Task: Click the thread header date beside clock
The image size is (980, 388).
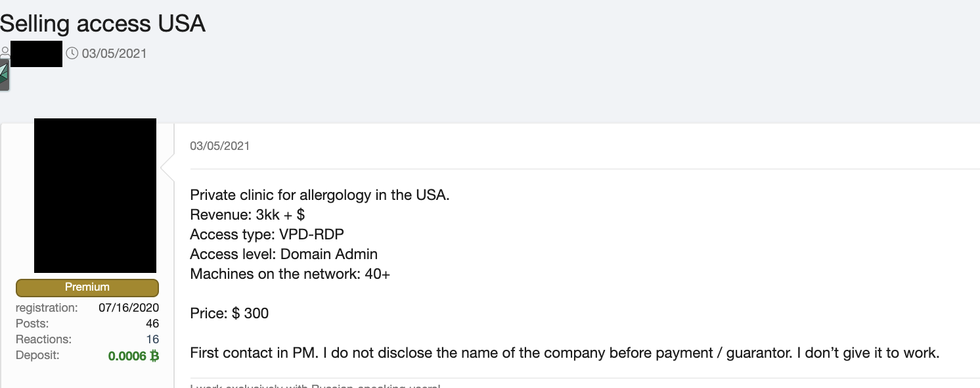Action: 114,53
